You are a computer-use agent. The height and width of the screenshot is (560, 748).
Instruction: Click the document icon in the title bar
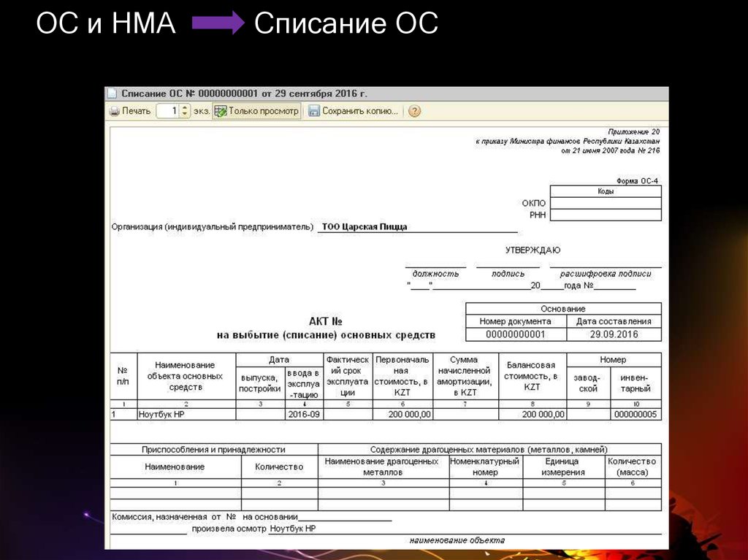click(112, 93)
